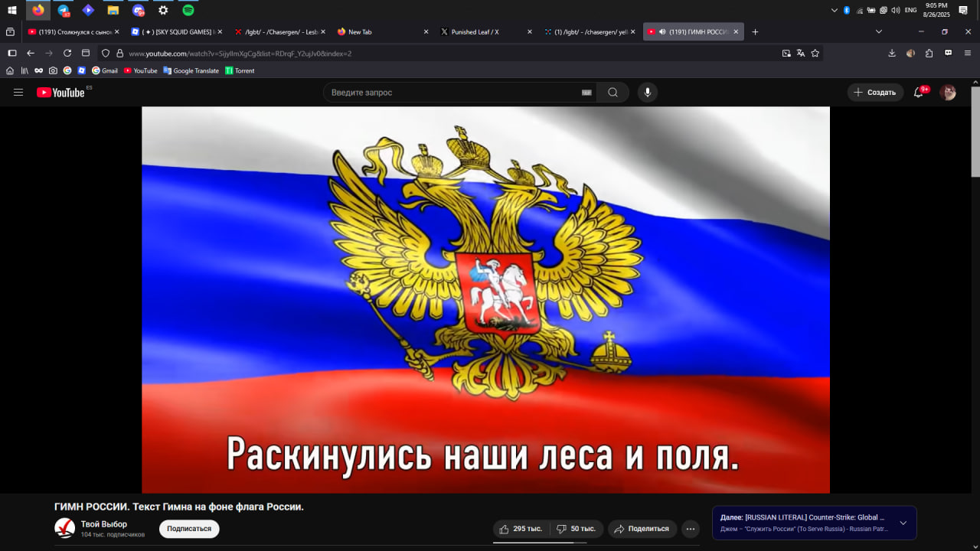980x551 pixels.
Task: Click the address bar URL
Action: pos(240,54)
